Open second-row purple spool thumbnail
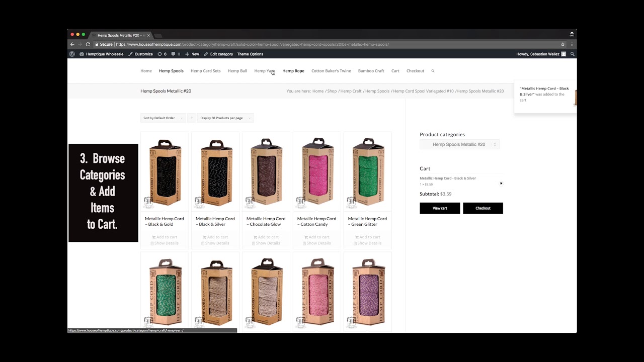The width and height of the screenshot is (644, 362). coord(368,293)
